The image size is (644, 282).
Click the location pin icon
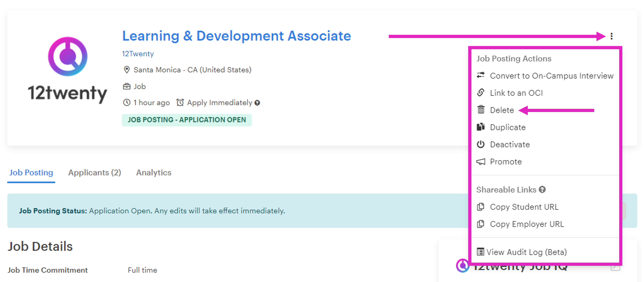coord(127,70)
